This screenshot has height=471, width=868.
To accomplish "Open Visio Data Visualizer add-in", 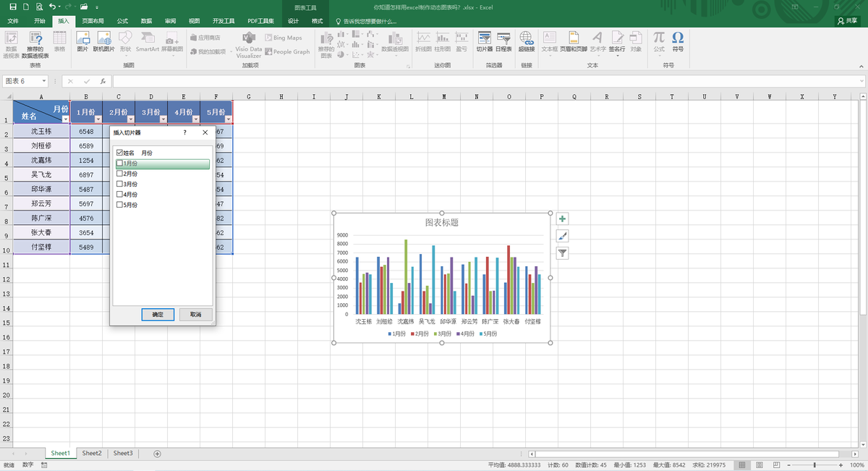I will coord(249,45).
